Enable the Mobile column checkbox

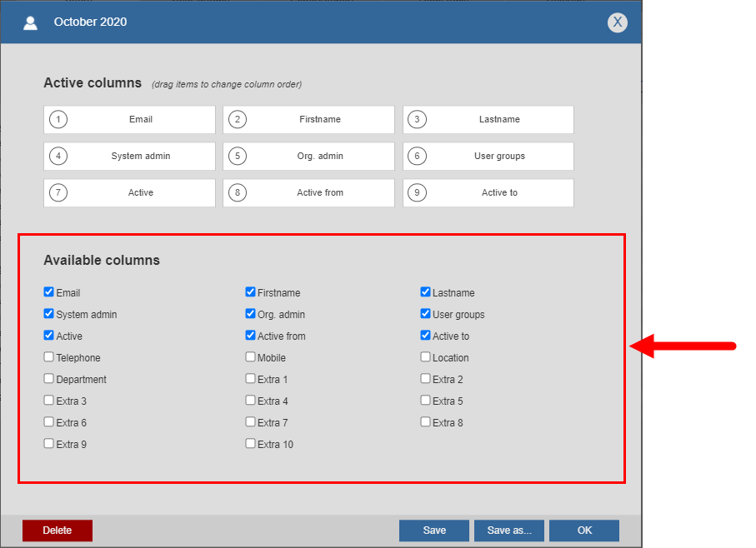[x=250, y=356]
